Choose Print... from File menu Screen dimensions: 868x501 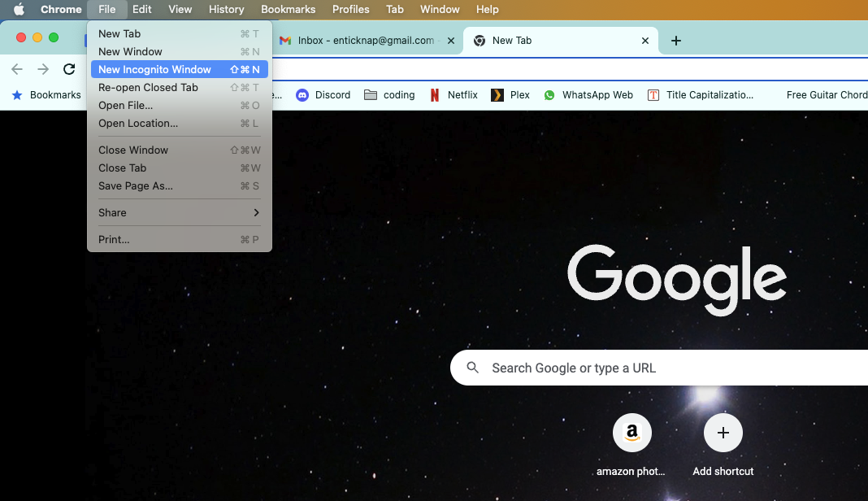click(180, 239)
